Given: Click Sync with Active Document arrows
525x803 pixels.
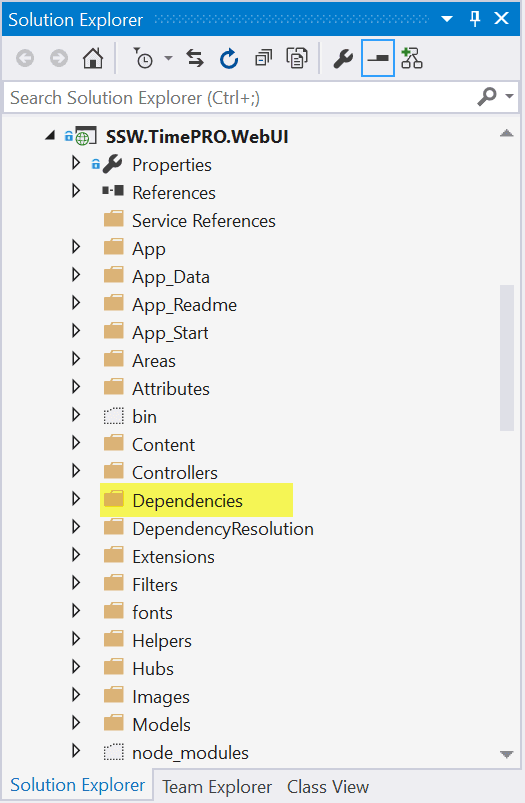Looking at the screenshot, I should (195, 58).
